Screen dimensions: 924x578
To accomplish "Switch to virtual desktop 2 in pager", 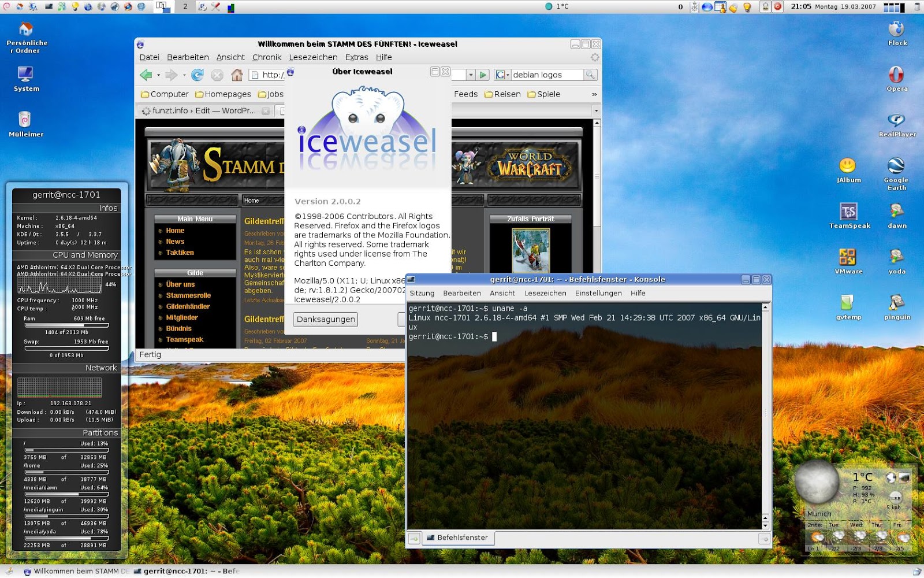I will (185, 6).
